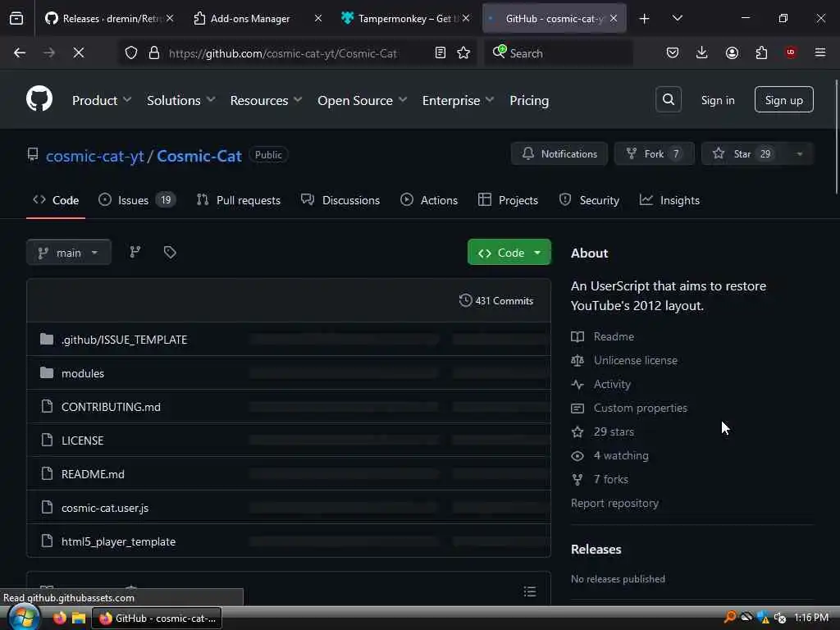Click the site padlock security icon
The image size is (840, 630).
point(154,52)
